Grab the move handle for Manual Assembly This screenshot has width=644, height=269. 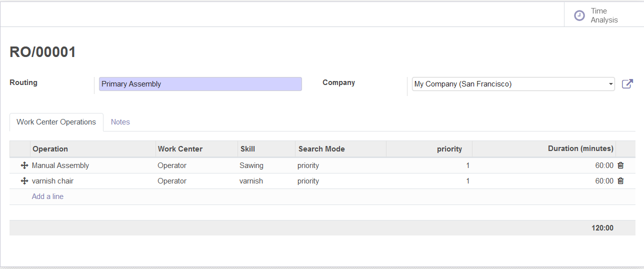pyautogui.click(x=24, y=165)
